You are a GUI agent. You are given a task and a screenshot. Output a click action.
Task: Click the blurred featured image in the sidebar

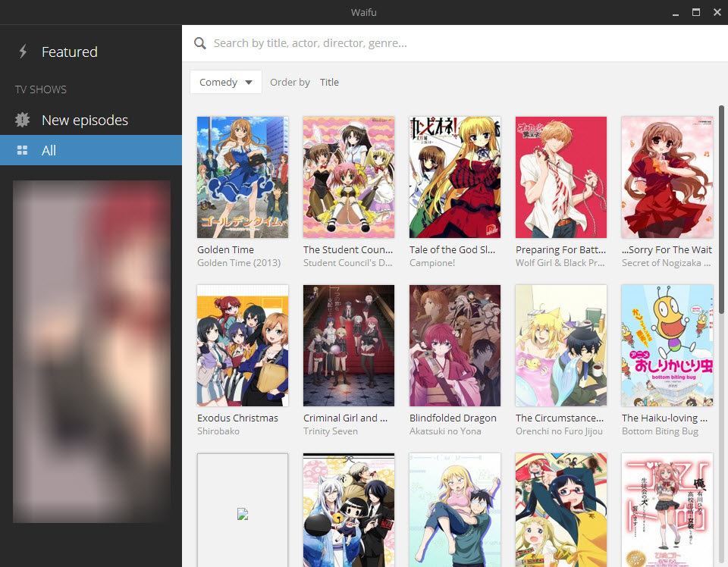click(92, 352)
